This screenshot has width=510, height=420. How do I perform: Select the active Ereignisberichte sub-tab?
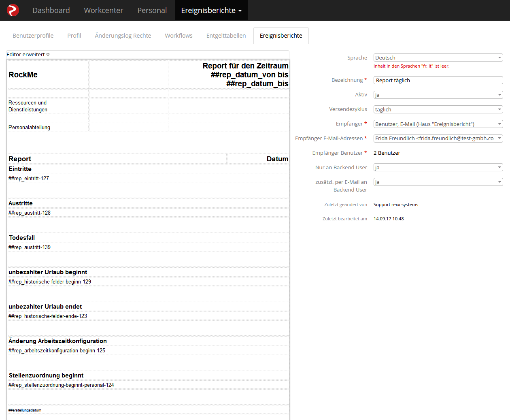coord(281,36)
